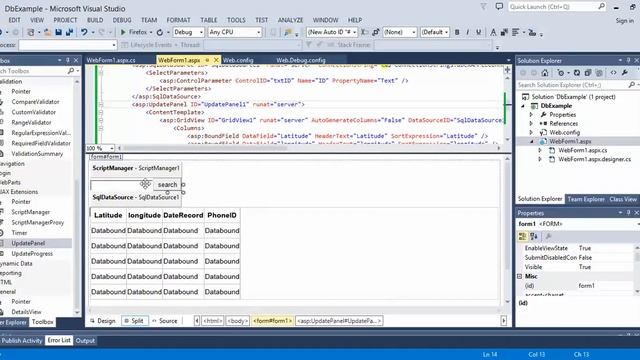Image resolution: width=640 pixels, height=360 pixels.
Task: Click the Solution Explorer Refresh icon
Action: point(576,73)
